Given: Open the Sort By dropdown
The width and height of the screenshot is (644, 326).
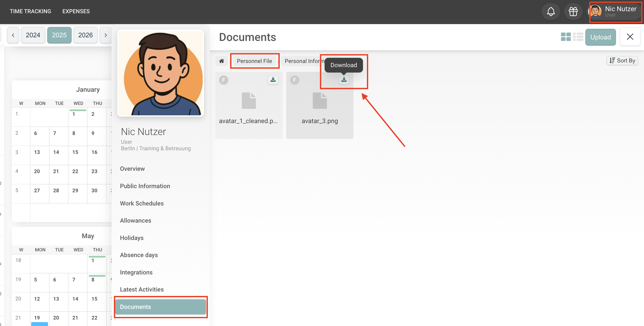Looking at the screenshot, I should [622, 61].
